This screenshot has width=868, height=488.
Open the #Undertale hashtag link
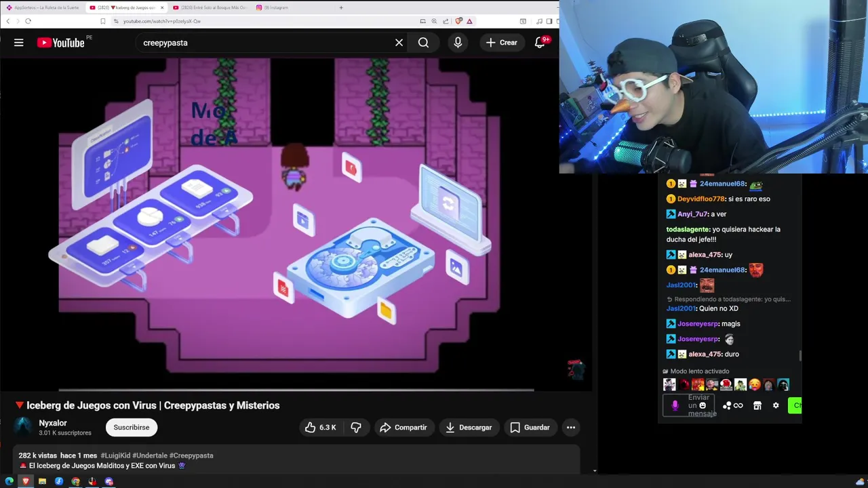click(149, 455)
